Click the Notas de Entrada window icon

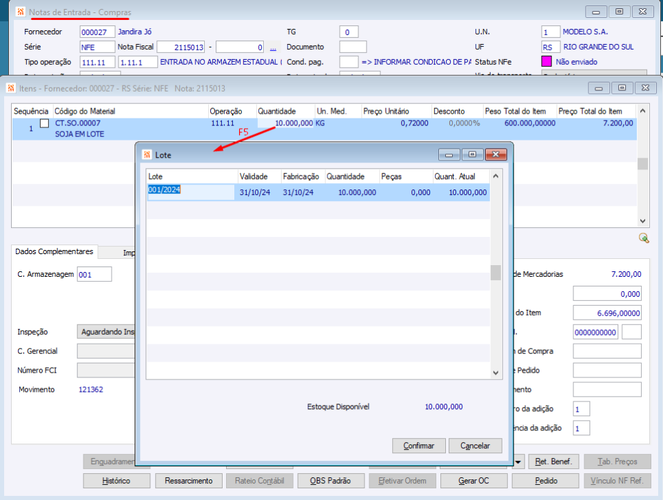click(20, 12)
